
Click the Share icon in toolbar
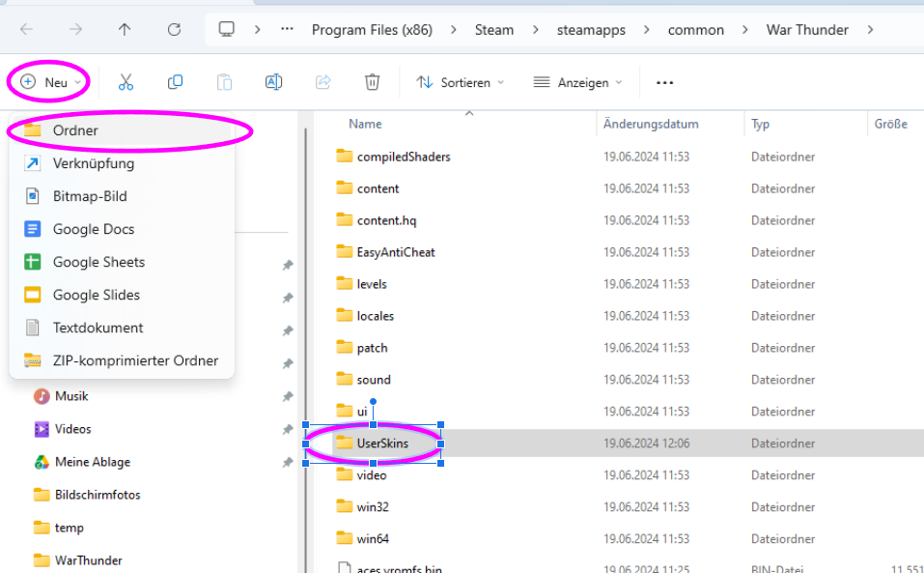322,82
